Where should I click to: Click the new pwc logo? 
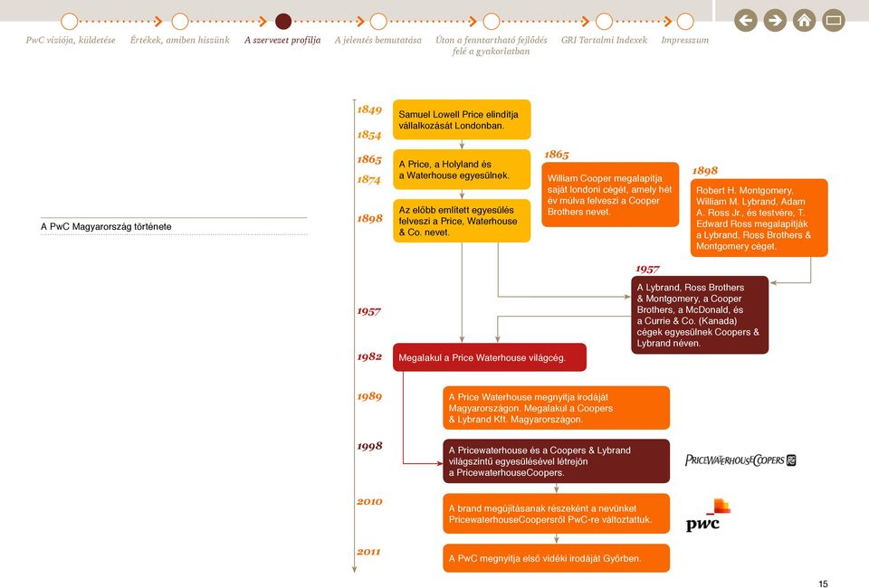pyautogui.click(x=708, y=516)
